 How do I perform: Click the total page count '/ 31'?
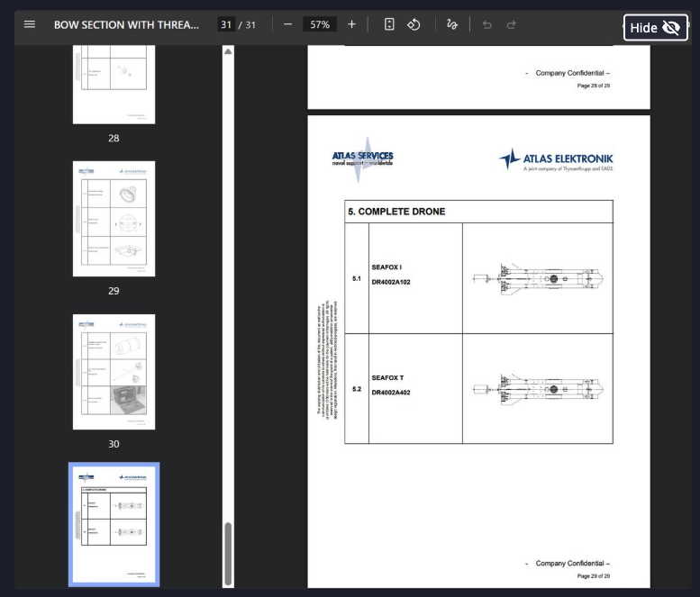(x=247, y=25)
